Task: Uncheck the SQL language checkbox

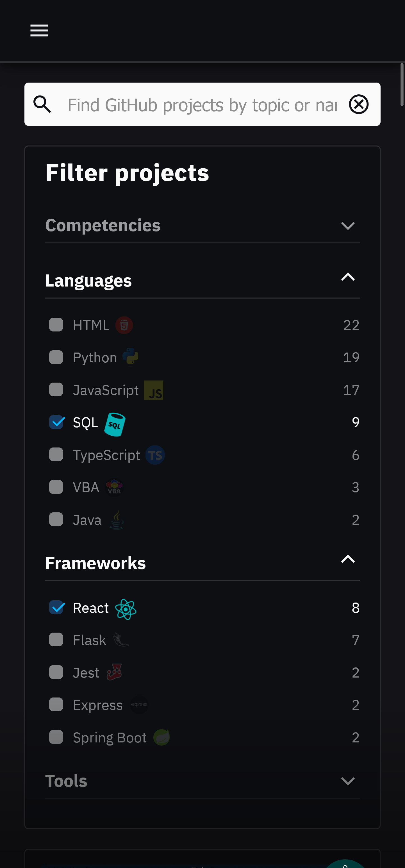Action: click(56, 422)
